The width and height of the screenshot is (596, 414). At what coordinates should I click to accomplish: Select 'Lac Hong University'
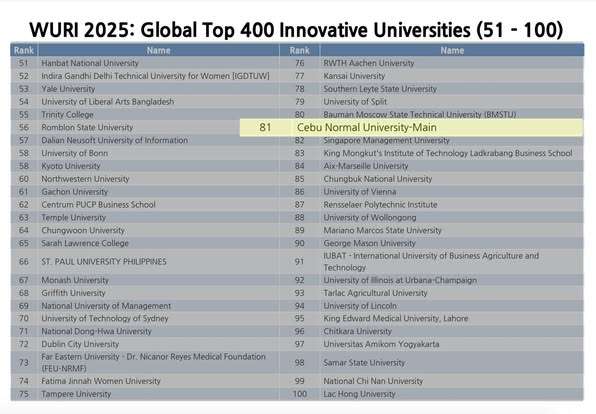359,394
